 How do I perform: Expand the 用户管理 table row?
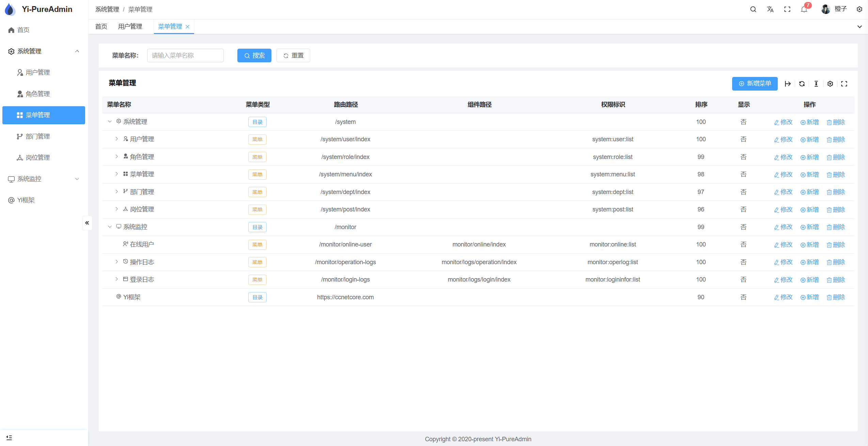point(116,139)
